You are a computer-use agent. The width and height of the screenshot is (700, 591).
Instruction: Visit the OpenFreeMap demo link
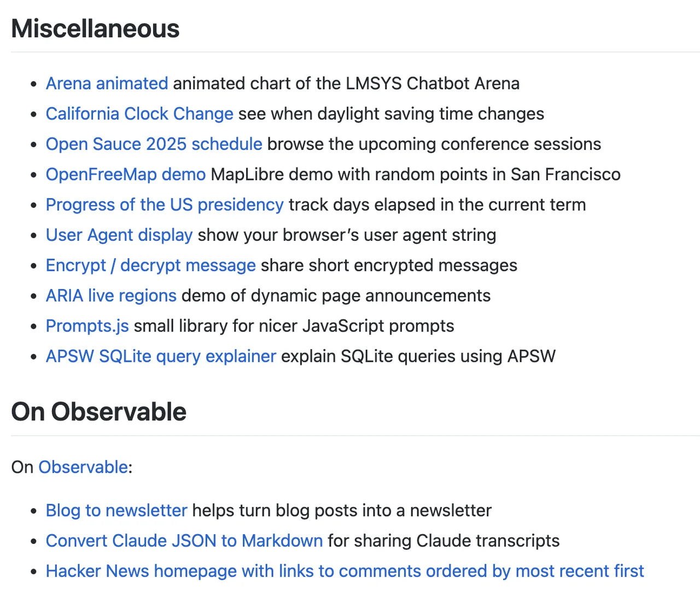click(x=126, y=175)
